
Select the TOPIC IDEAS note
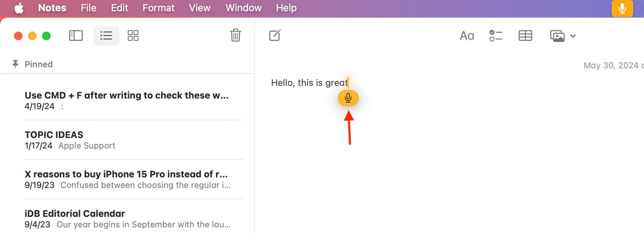pos(134,140)
